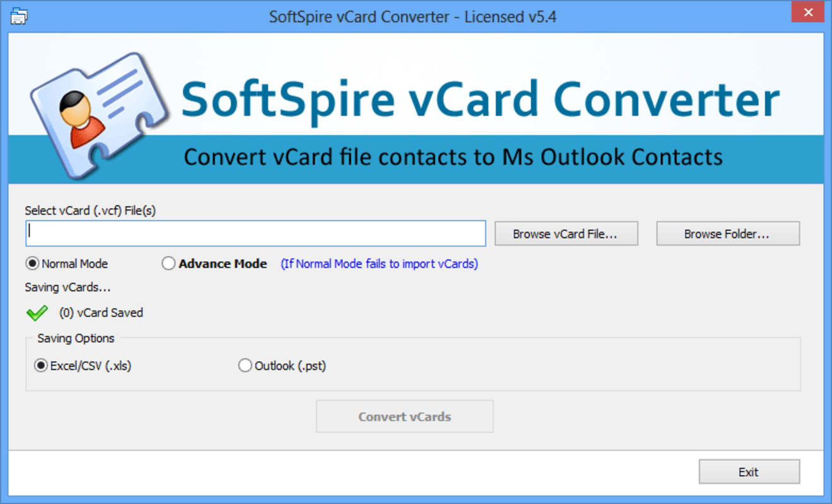
Task: Click the blue Normal Mode fails hint
Action: tap(379, 264)
